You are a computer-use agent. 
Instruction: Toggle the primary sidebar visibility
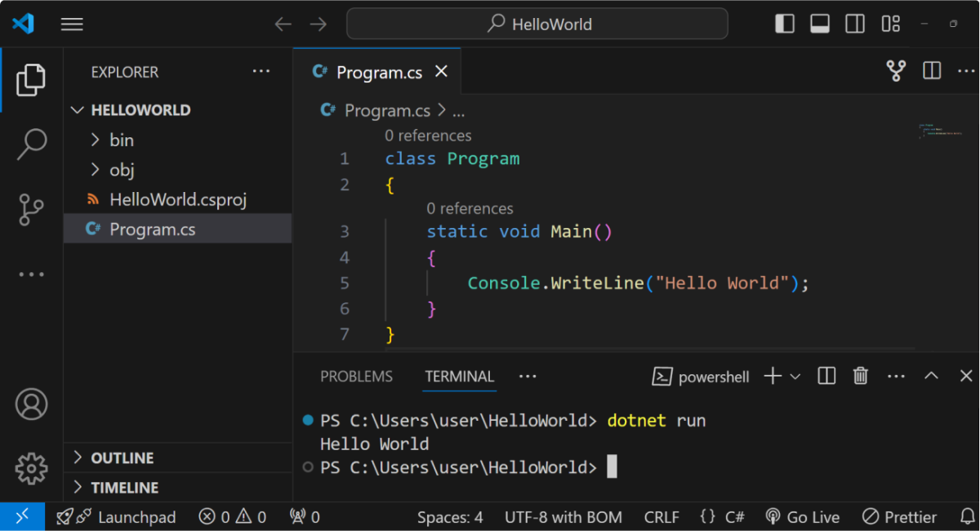(785, 23)
